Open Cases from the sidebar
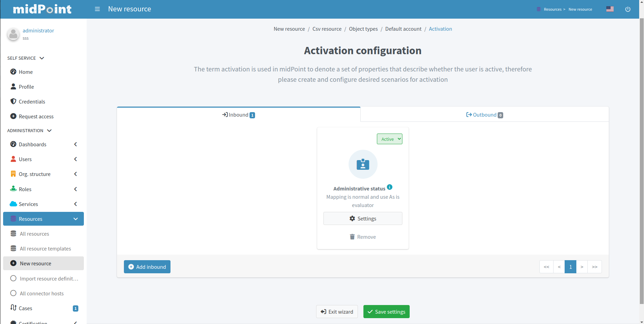 point(26,308)
